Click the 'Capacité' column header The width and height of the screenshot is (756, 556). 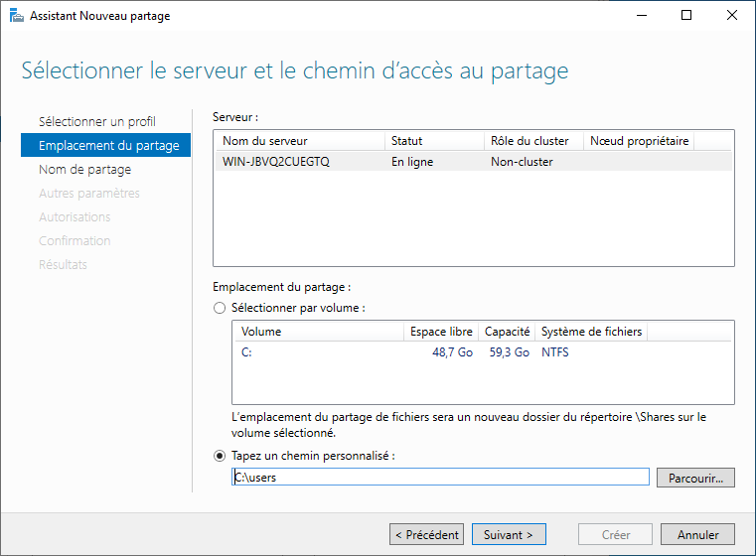pos(506,332)
